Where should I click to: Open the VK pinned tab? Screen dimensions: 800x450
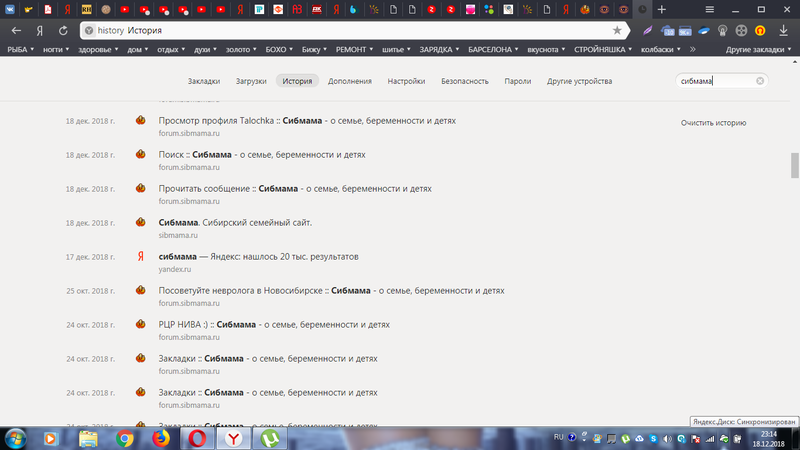[10, 9]
